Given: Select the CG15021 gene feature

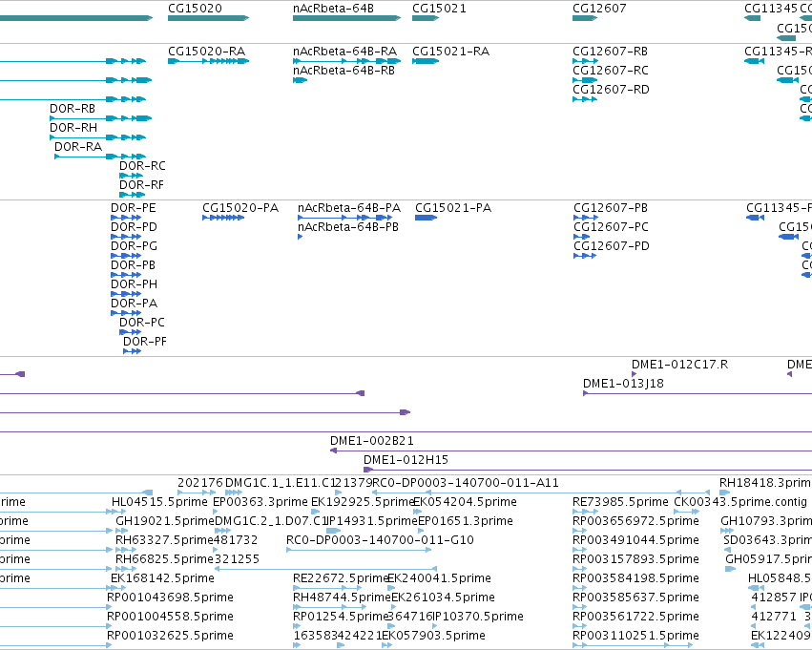Looking at the screenshot, I should [x=426, y=18].
